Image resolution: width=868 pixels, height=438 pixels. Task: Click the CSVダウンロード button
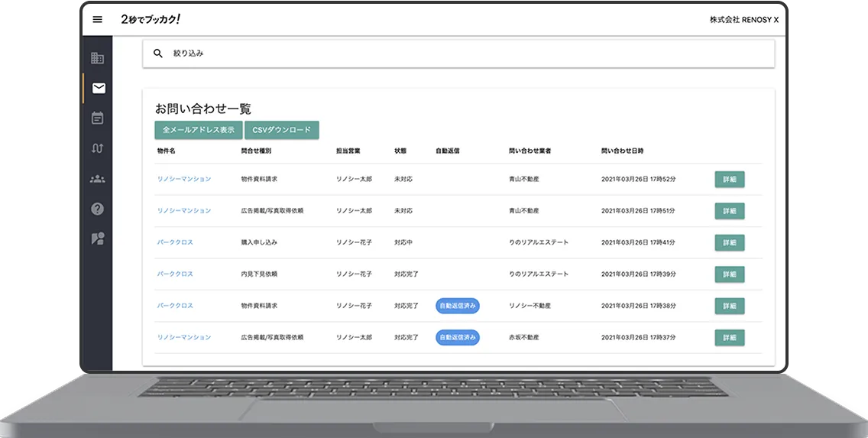(x=282, y=130)
